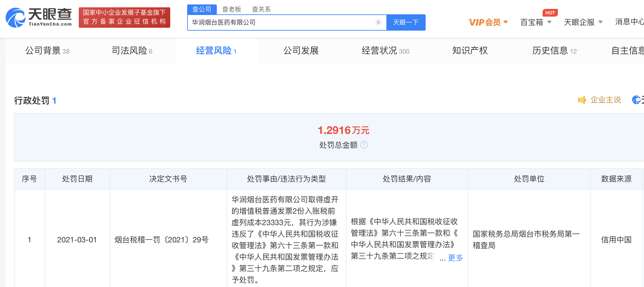
Task: Clear the search box with X icon
Action: pyautogui.click(x=378, y=22)
